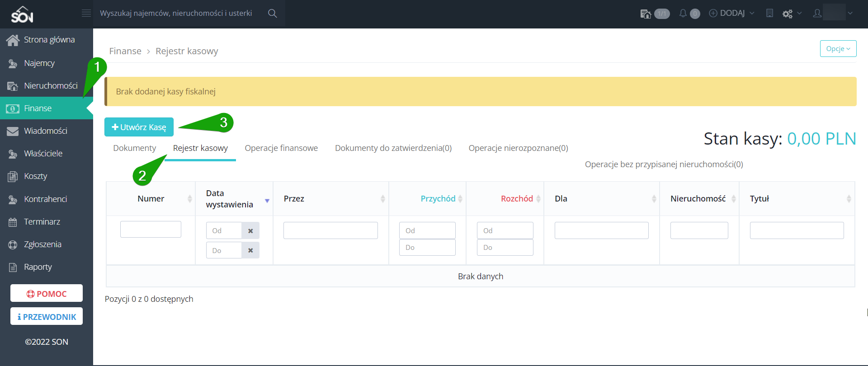Sort by the Przychód column arrows

coord(460,199)
